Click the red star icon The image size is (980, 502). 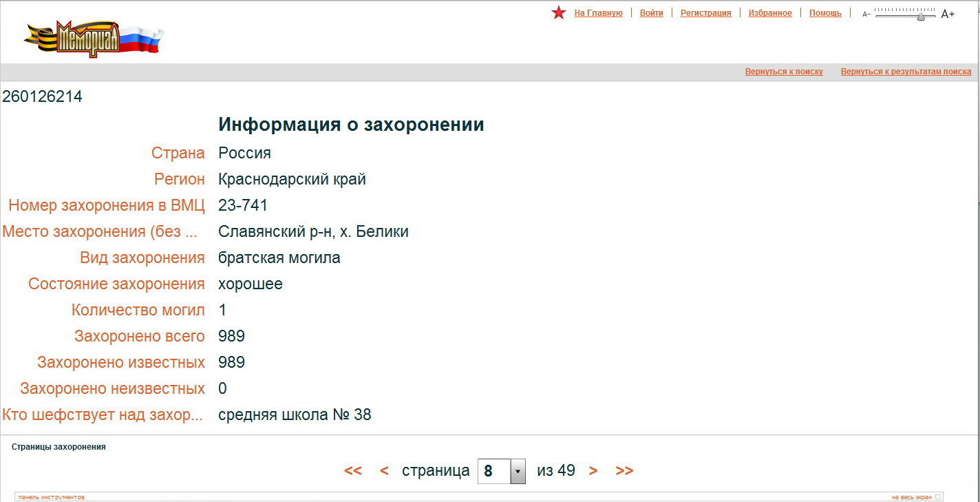tap(559, 13)
